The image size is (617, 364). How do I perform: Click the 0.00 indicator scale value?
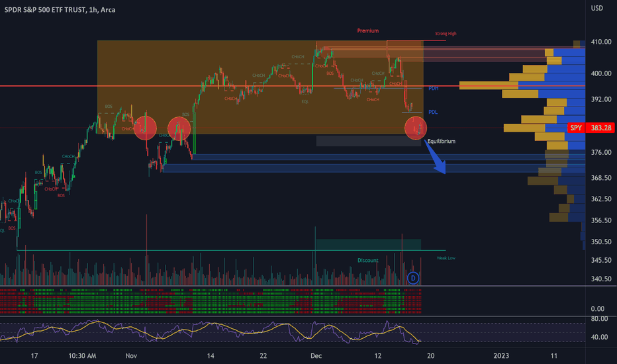click(x=598, y=309)
